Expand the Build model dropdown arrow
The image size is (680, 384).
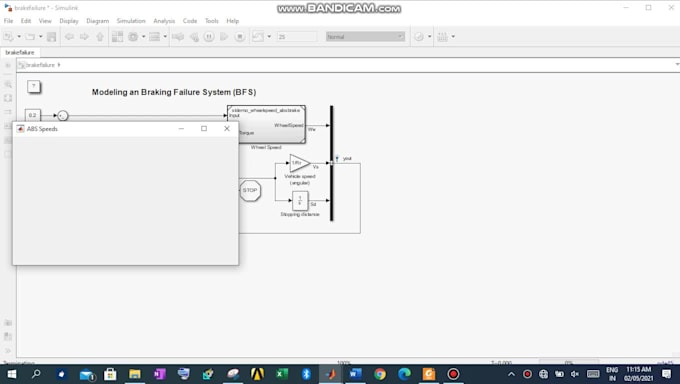click(453, 37)
